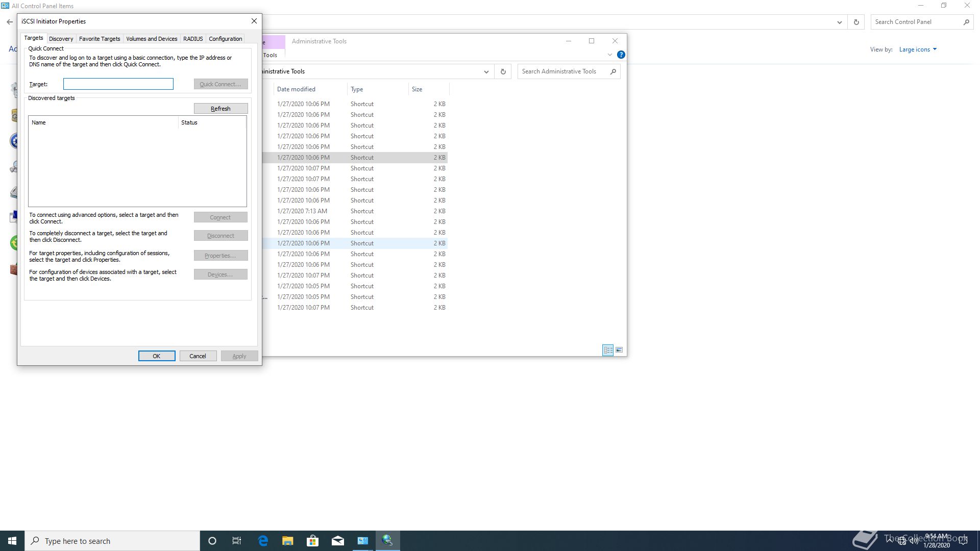This screenshot has height=551, width=980.
Task: Open the Tools ribbon tab in Administrative Tools
Action: click(270, 55)
